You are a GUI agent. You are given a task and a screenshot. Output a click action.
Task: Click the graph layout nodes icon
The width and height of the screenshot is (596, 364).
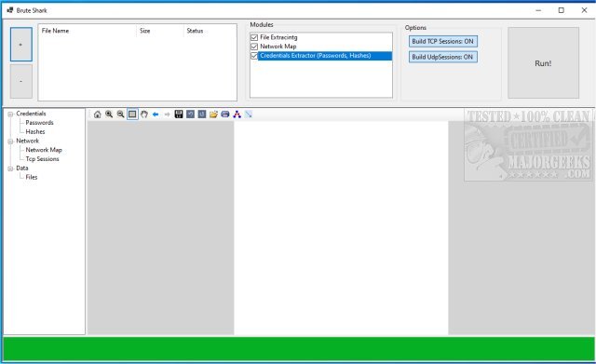(x=237, y=114)
